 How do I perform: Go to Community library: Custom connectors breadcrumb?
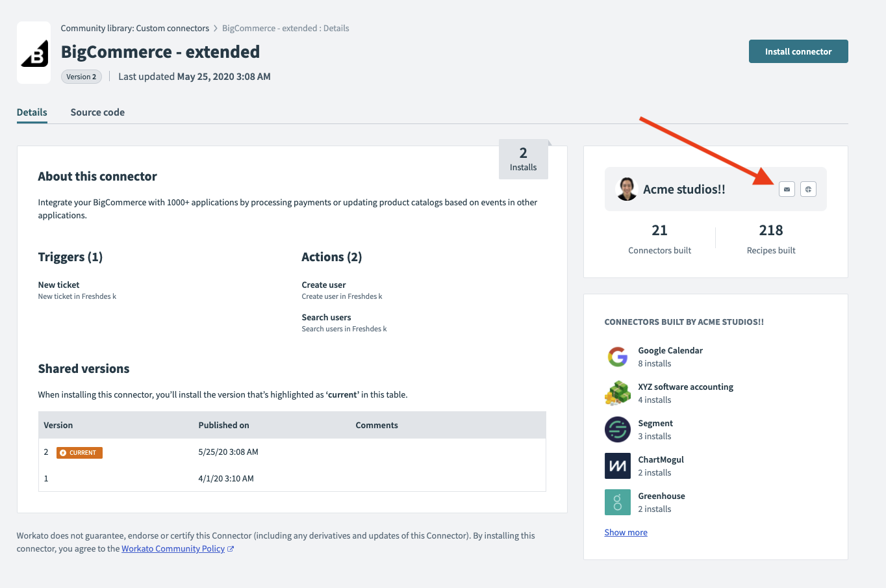pos(134,29)
